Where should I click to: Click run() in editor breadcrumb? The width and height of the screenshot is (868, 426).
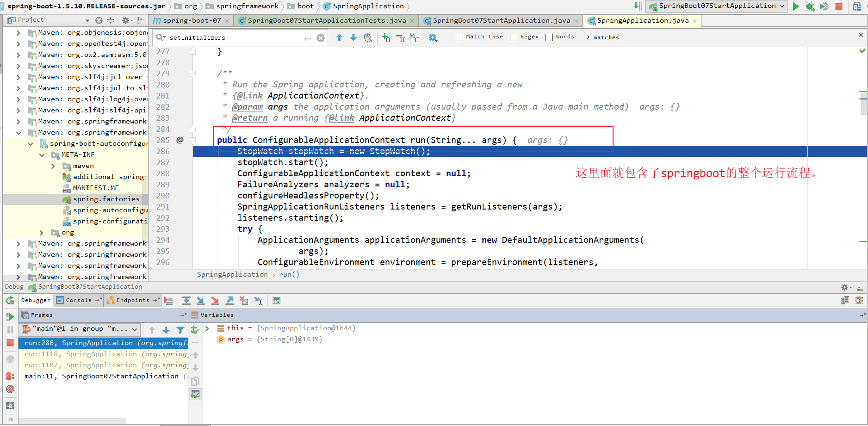coord(289,274)
